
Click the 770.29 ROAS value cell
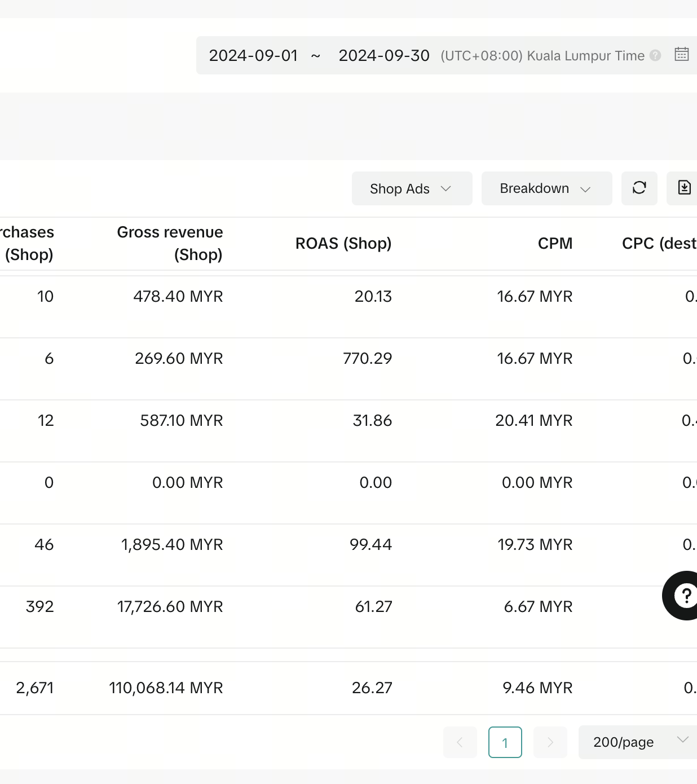click(367, 358)
